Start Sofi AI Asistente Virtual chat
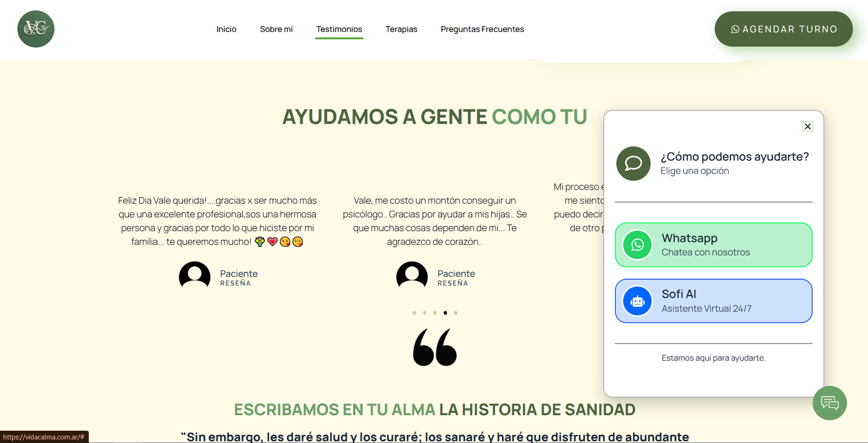Screen dimensions: 868x443 pyautogui.click(x=713, y=301)
